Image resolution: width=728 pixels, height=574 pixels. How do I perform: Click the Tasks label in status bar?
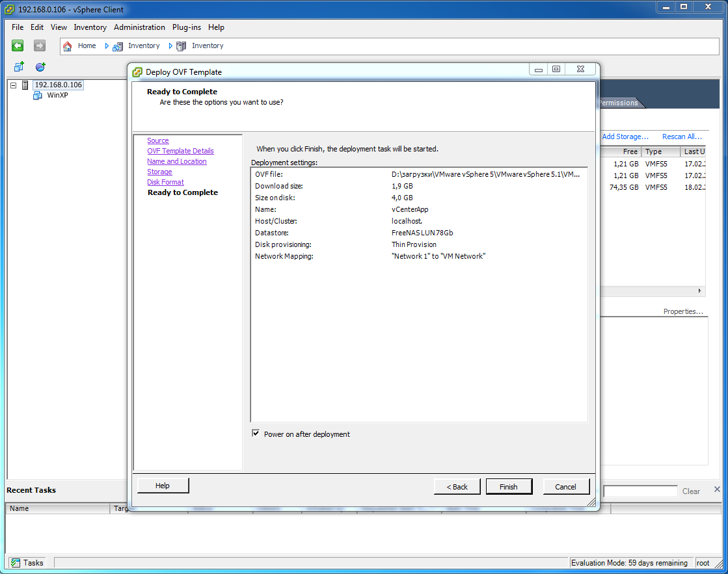(x=33, y=563)
